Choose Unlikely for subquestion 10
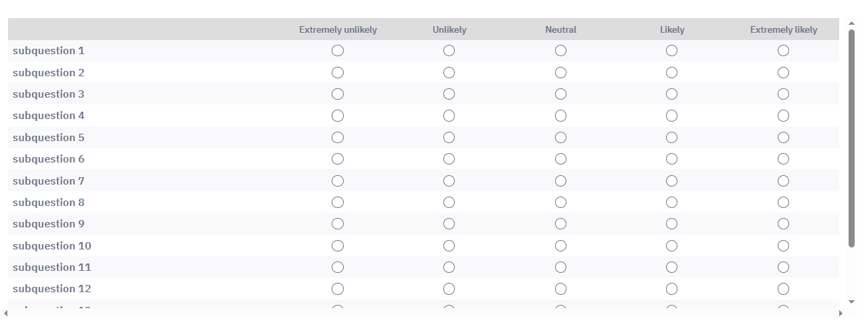The height and width of the screenshot is (329, 868). pos(449,245)
